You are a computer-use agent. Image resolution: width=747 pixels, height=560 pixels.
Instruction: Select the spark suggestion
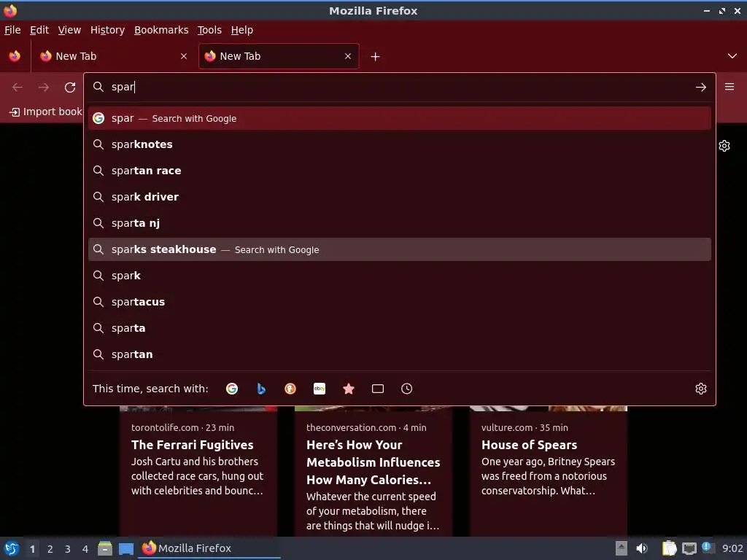pyautogui.click(x=400, y=276)
